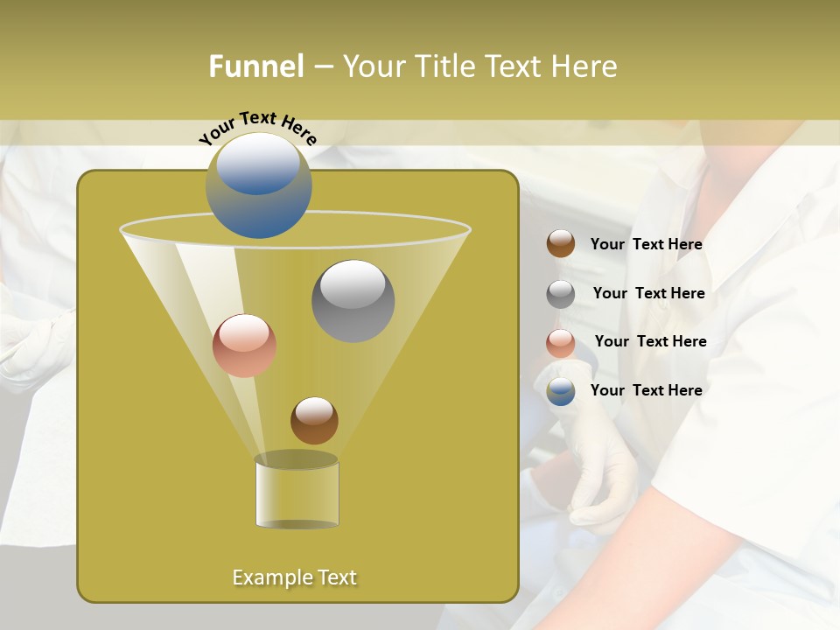Viewport: 840px width, 630px height.
Task: Select the pink legend bullet sphere
Action: (561, 343)
